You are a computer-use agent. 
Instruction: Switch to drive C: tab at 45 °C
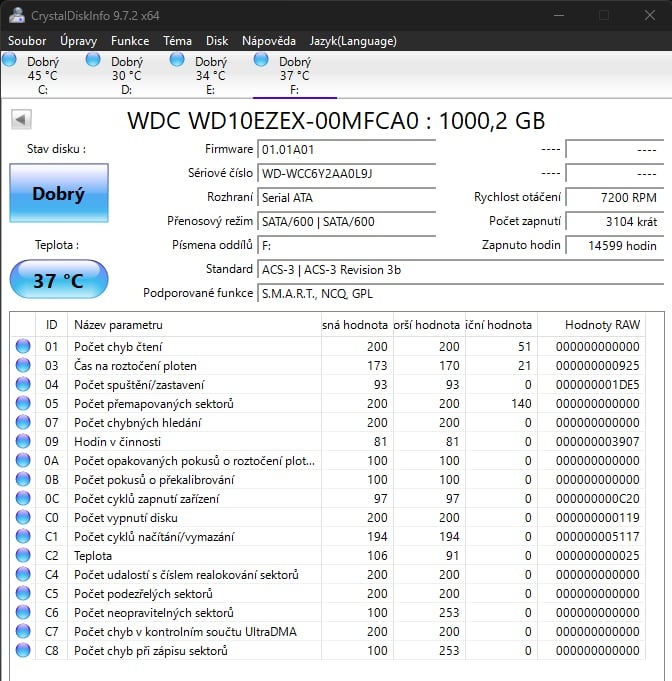pos(42,75)
